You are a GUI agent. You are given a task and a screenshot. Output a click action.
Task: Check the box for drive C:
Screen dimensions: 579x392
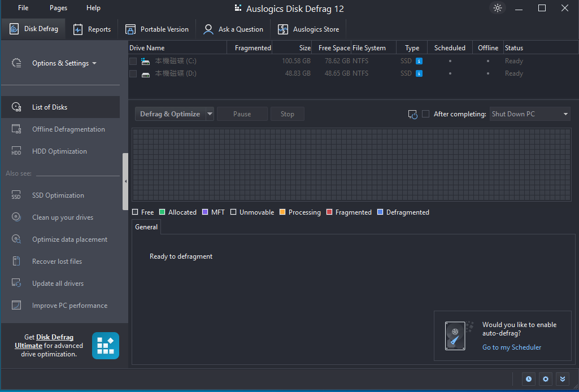pyautogui.click(x=133, y=61)
